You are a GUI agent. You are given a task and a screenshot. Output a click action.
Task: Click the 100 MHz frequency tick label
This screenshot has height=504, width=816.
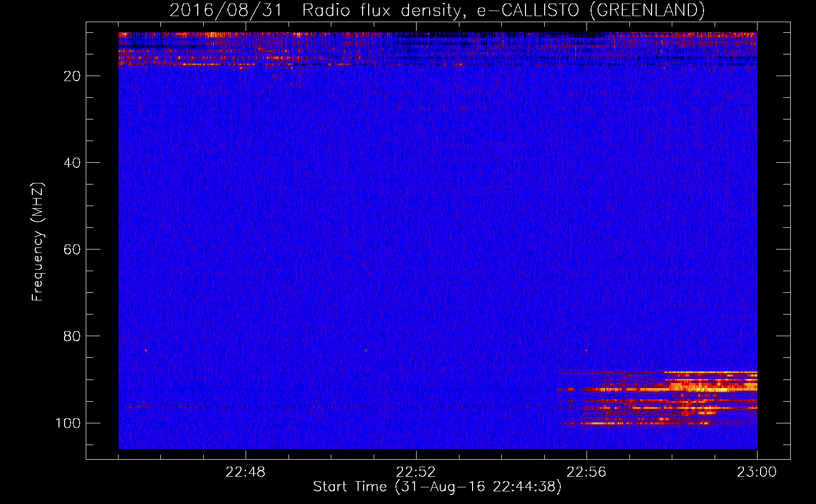(68, 423)
